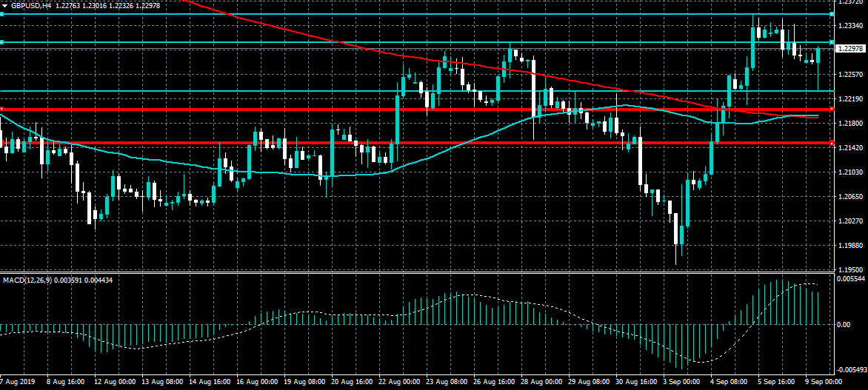This screenshot has width=868, height=390.
Task: Click the 13 Aug 08:00 time label
Action: pos(161,383)
